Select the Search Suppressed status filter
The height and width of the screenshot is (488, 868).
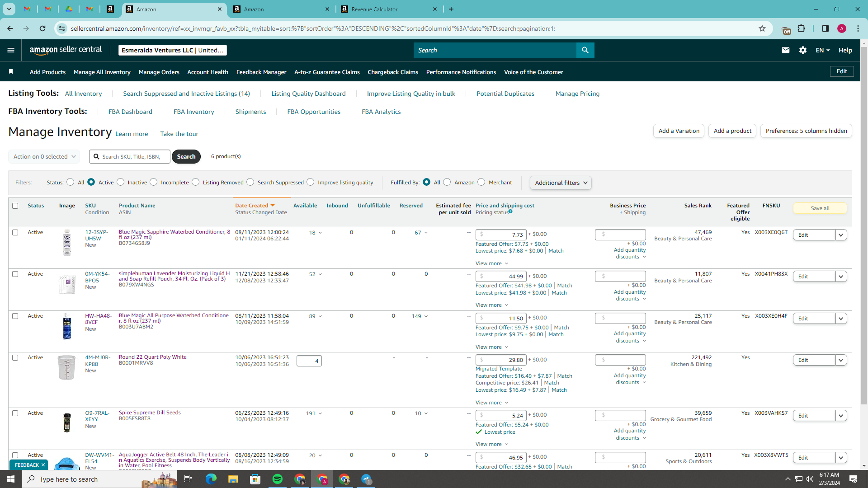point(250,182)
